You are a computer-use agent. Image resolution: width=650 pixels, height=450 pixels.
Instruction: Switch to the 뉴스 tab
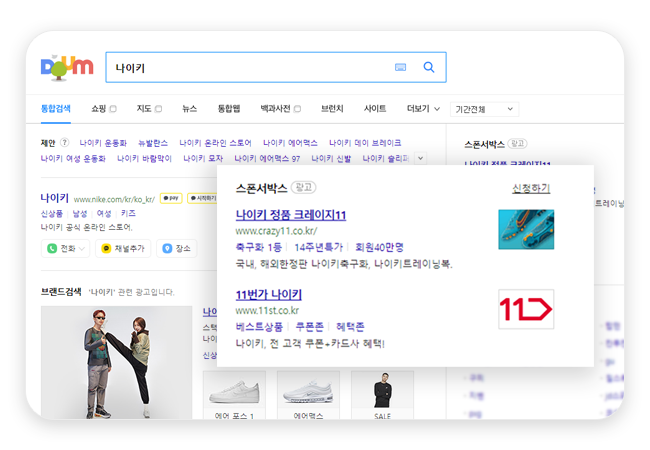coord(189,109)
